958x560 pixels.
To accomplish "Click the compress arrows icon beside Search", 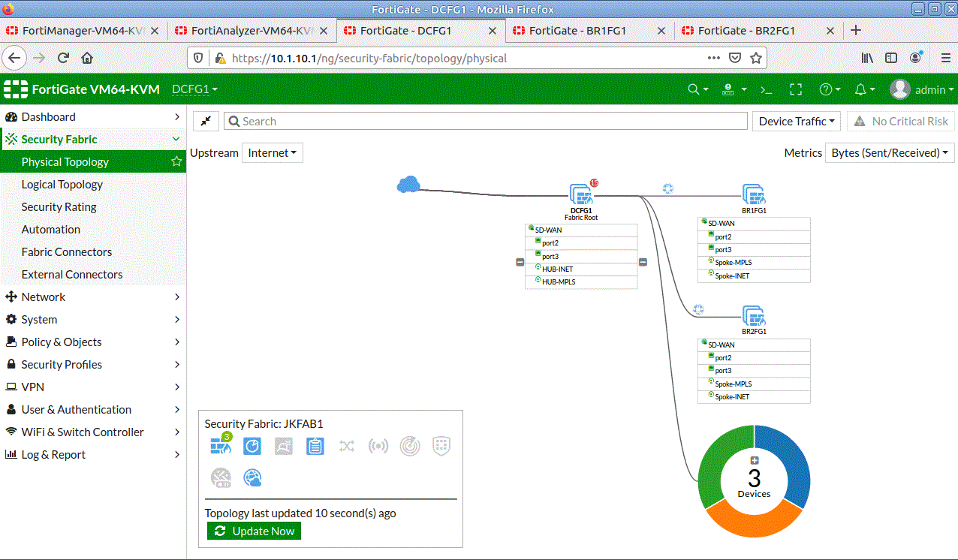I will (x=206, y=121).
